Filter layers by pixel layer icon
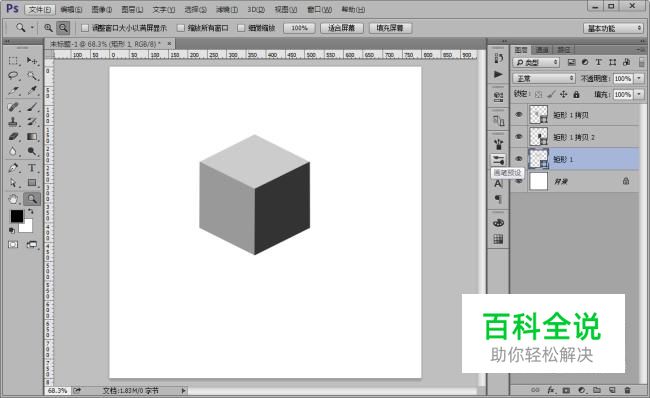 click(571, 62)
